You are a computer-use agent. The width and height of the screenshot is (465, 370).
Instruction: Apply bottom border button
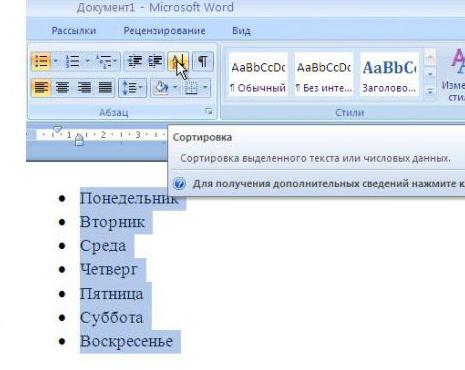pos(191,88)
